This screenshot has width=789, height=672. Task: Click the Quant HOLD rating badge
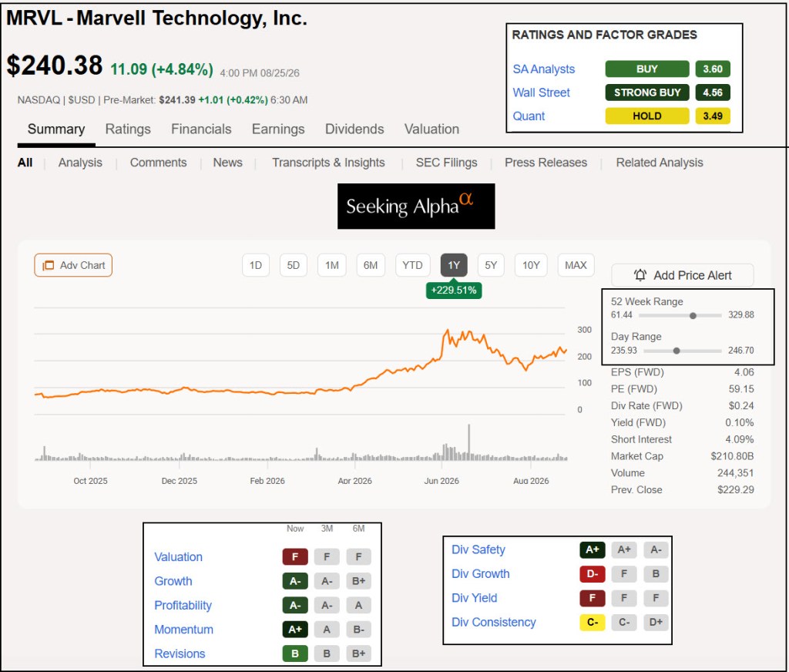click(x=647, y=116)
